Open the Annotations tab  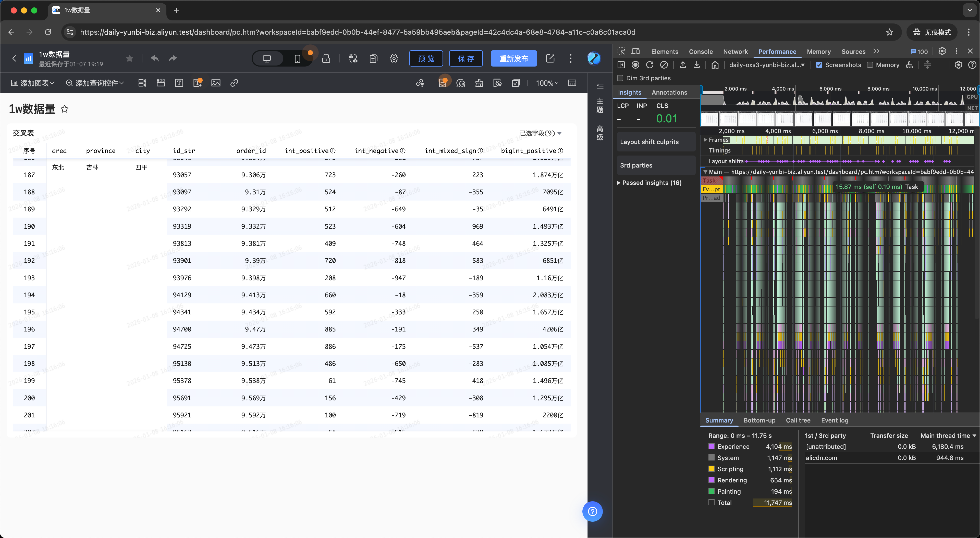[669, 92]
